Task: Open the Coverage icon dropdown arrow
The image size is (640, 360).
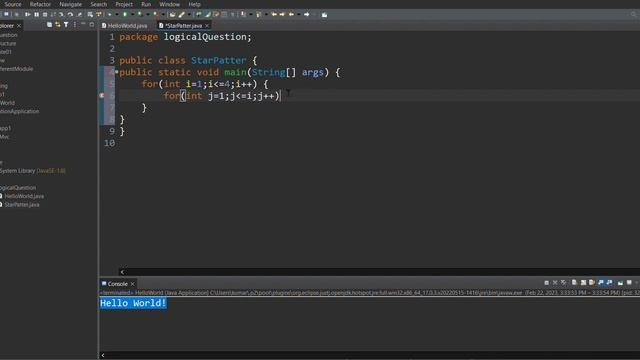Action: pyautogui.click(x=148, y=14)
